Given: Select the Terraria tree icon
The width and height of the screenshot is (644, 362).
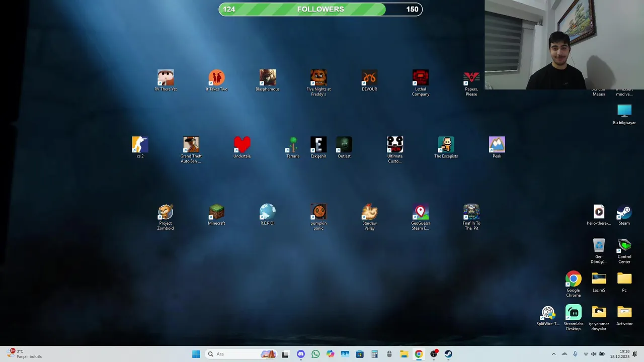Looking at the screenshot, I should [293, 147].
